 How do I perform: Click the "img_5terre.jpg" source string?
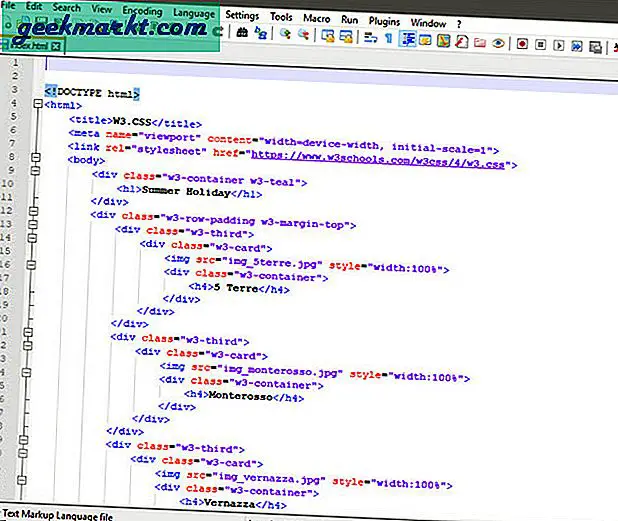tap(272, 263)
